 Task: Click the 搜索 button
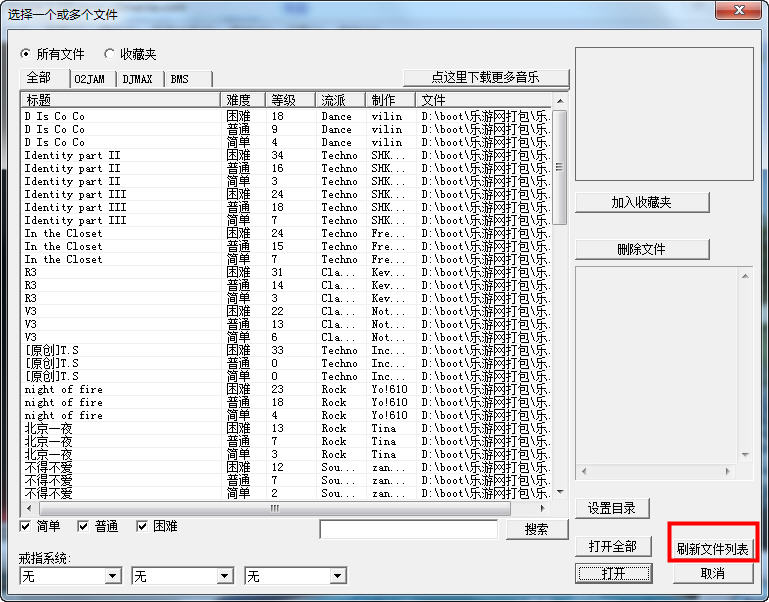tap(537, 529)
